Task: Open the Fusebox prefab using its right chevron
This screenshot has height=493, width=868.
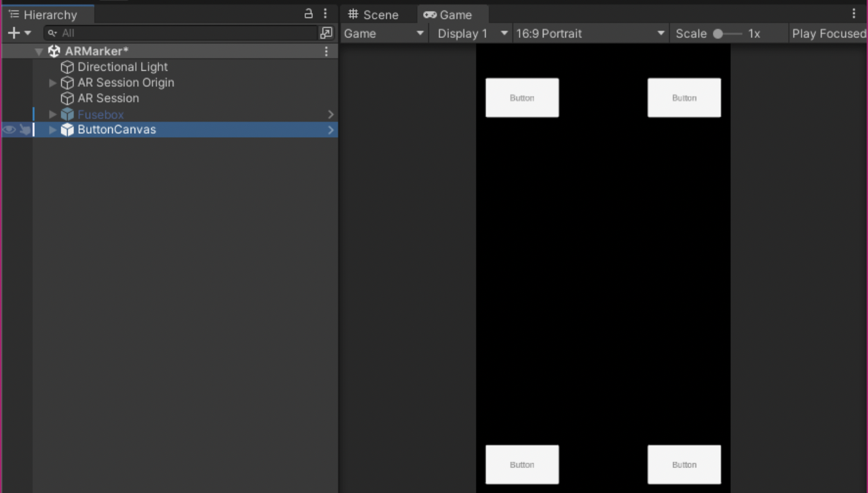Action: [x=330, y=114]
